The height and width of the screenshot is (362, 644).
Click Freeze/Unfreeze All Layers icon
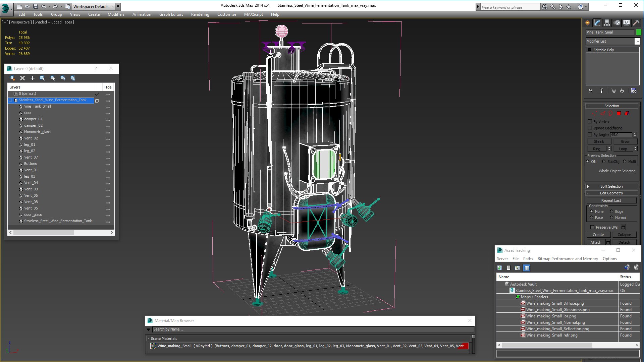pyautogui.click(x=73, y=78)
